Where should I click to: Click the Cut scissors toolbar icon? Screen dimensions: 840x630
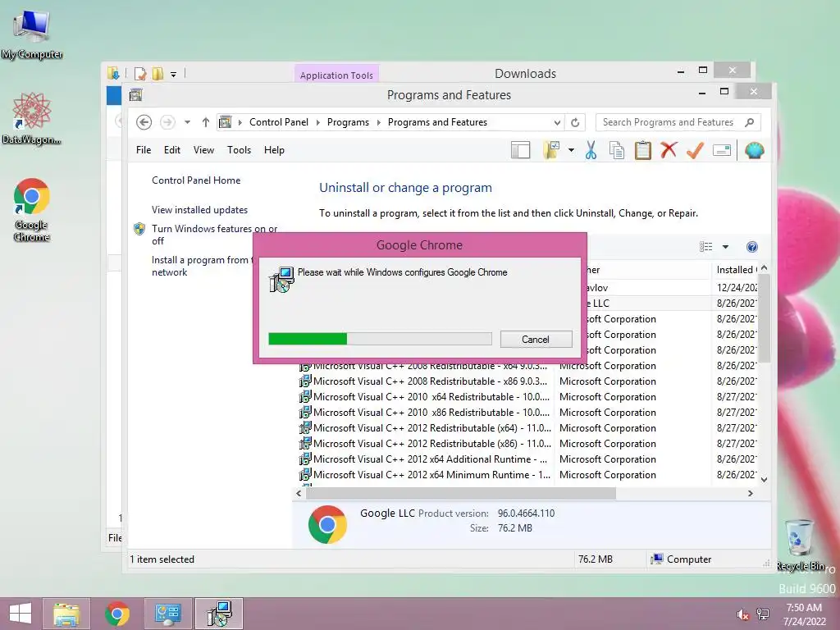point(591,151)
